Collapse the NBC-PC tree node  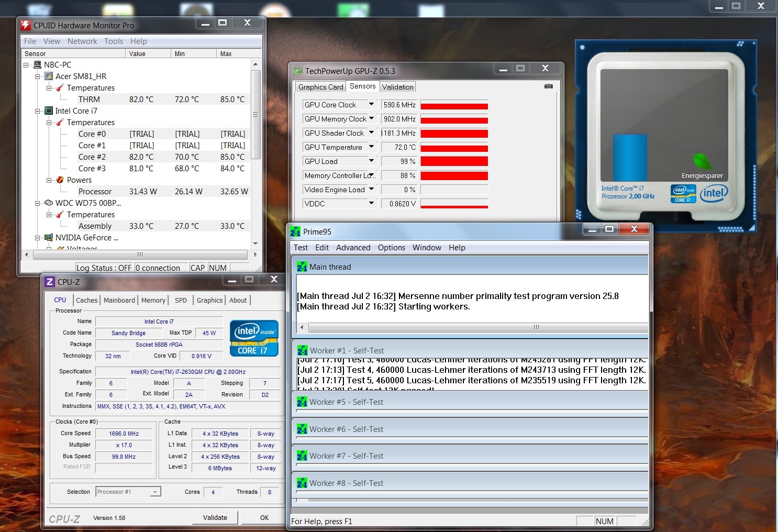pyautogui.click(x=26, y=65)
